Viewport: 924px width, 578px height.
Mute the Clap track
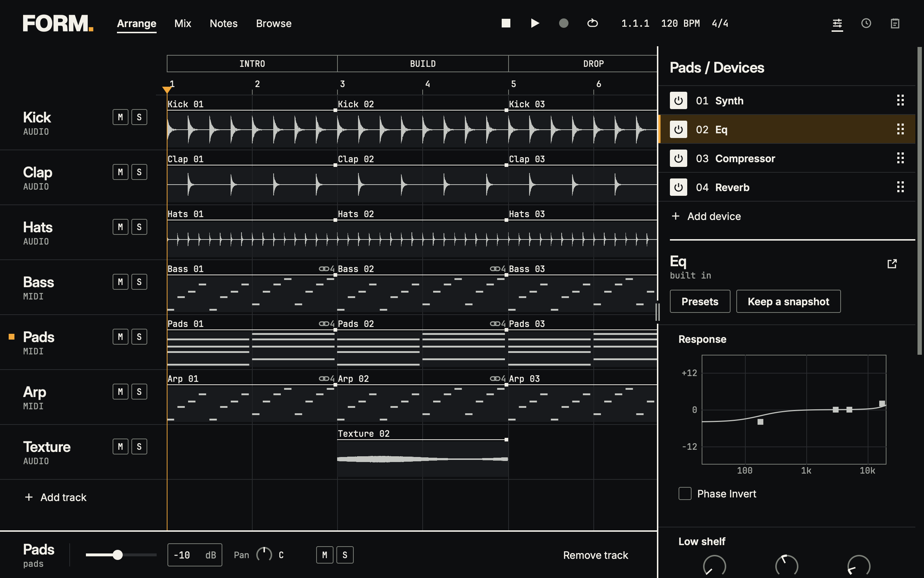120,172
